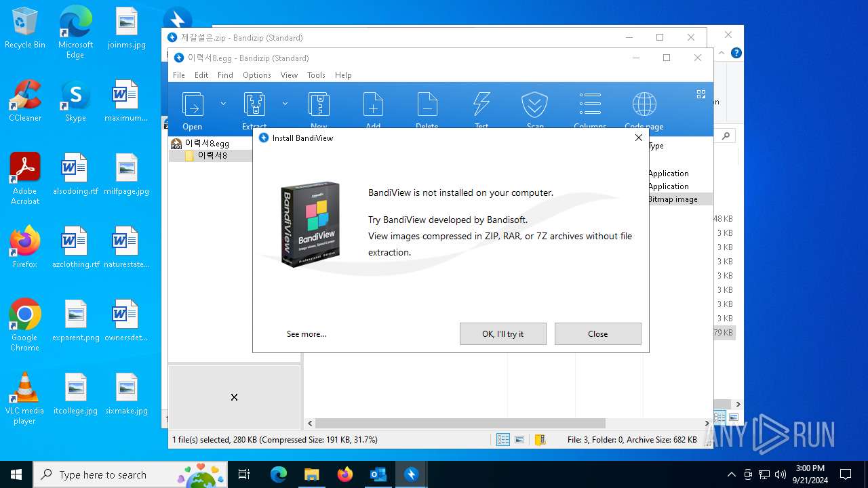This screenshot has height=488, width=868.
Task: Open Recycle Bin desktop icon
Action: (x=25, y=28)
